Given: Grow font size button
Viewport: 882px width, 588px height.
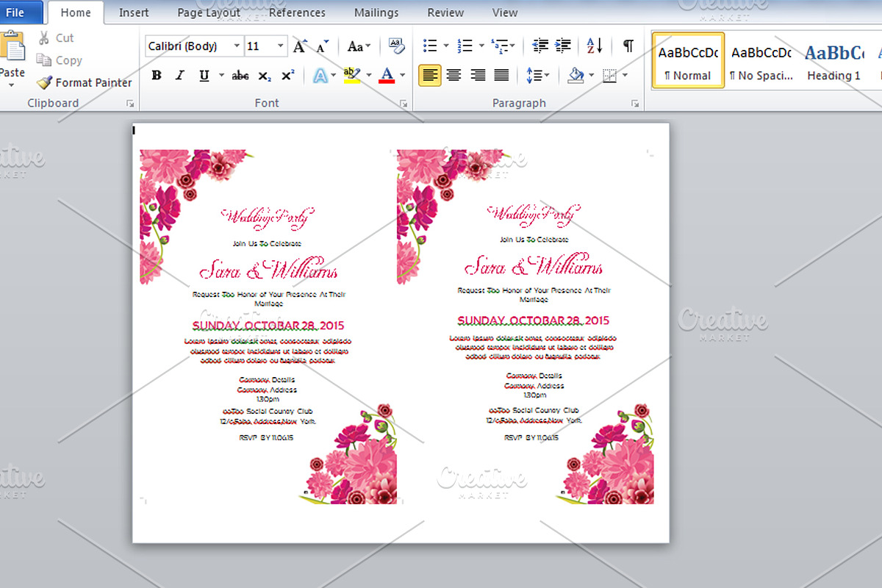Looking at the screenshot, I should point(299,46).
